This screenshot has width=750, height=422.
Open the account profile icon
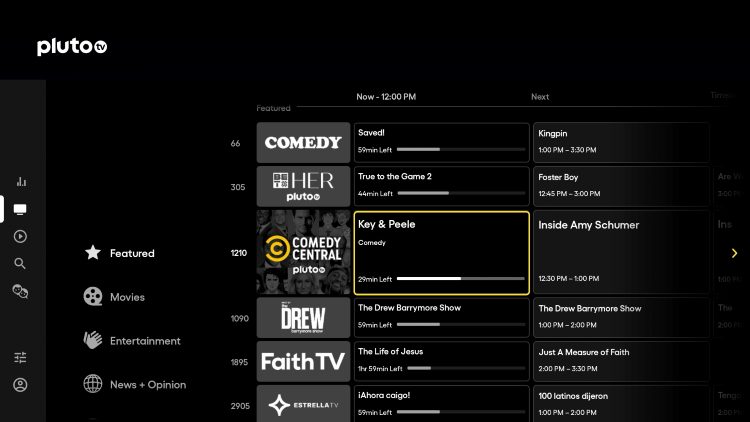[20, 385]
